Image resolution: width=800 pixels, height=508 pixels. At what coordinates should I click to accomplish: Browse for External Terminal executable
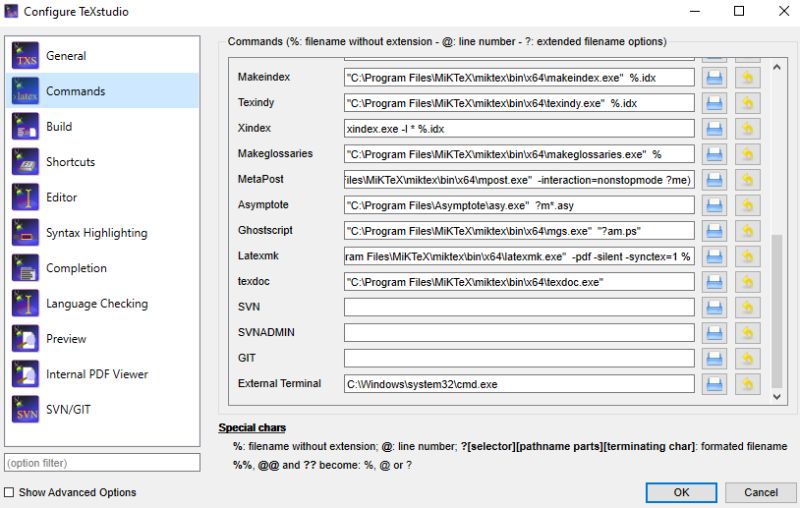click(714, 384)
